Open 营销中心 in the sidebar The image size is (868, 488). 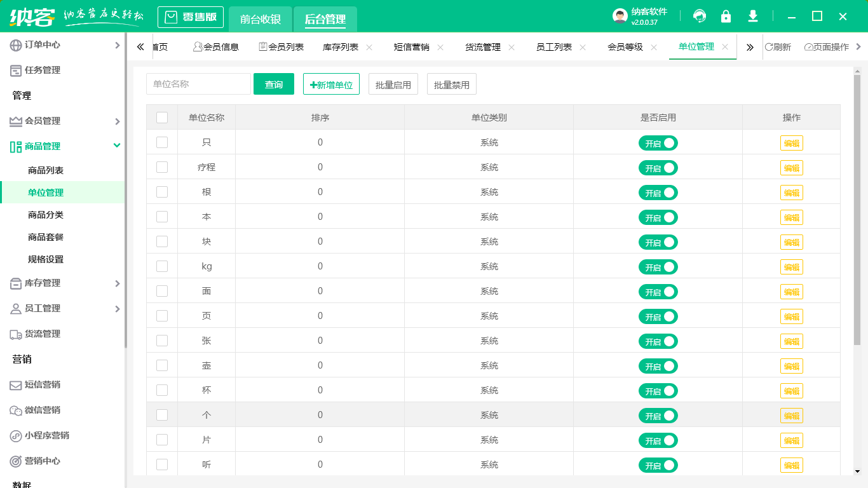[43, 461]
